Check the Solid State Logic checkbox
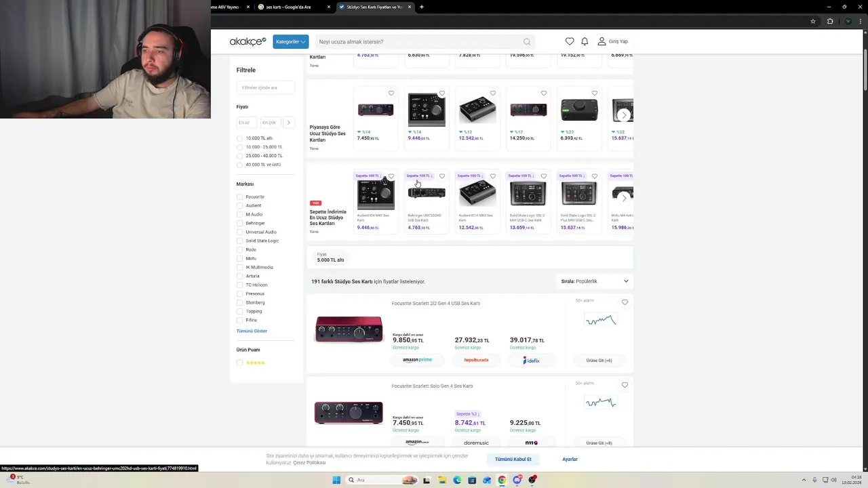 [x=239, y=241]
